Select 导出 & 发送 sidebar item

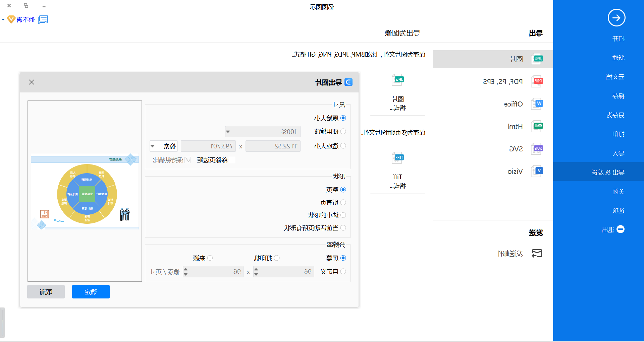coord(598,172)
